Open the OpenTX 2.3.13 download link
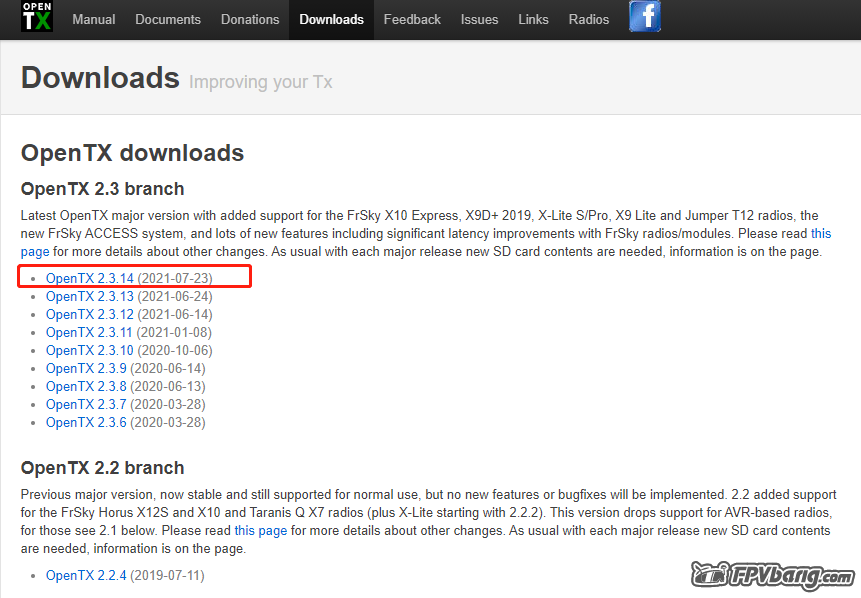 tap(90, 297)
